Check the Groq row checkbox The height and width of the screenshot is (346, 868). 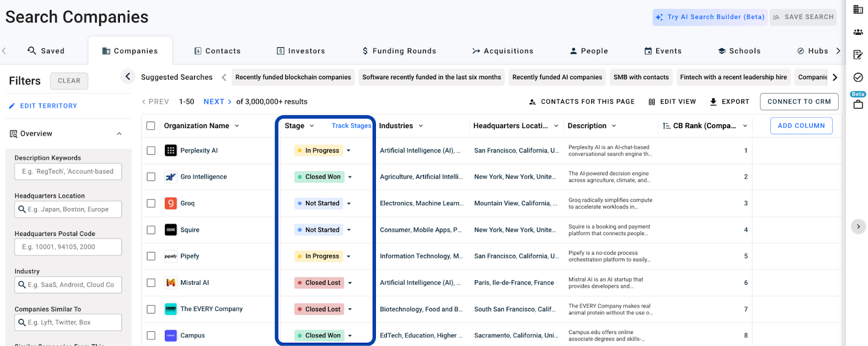pyautogui.click(x=151, y=203)
